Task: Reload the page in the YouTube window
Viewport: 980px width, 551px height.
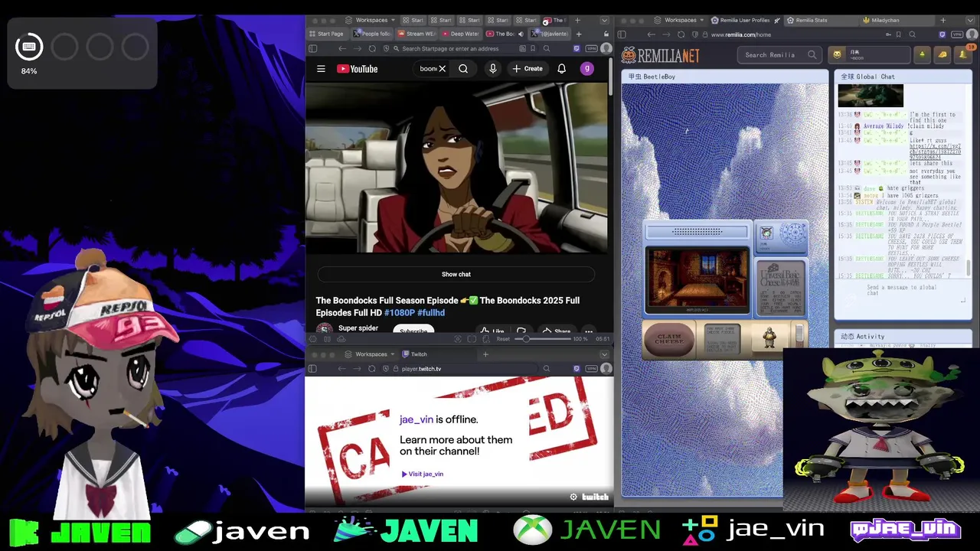Action: tap(372, 48)
